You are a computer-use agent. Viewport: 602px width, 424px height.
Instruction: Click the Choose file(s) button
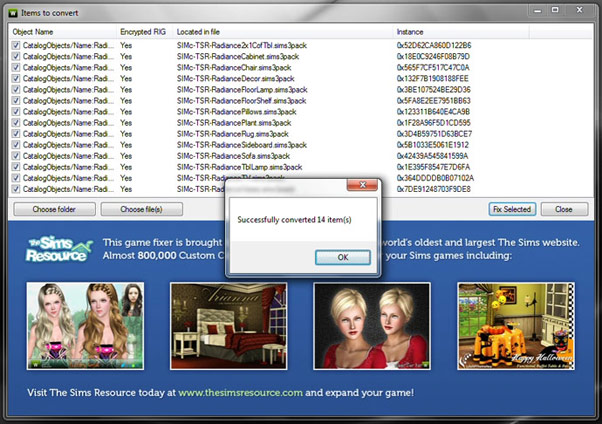141,209
